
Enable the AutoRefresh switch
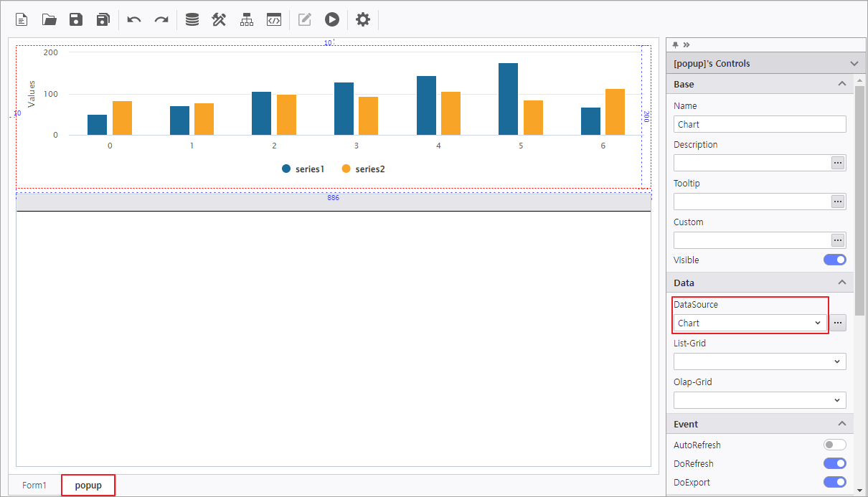pyautogui.click(x=834, y=445)
